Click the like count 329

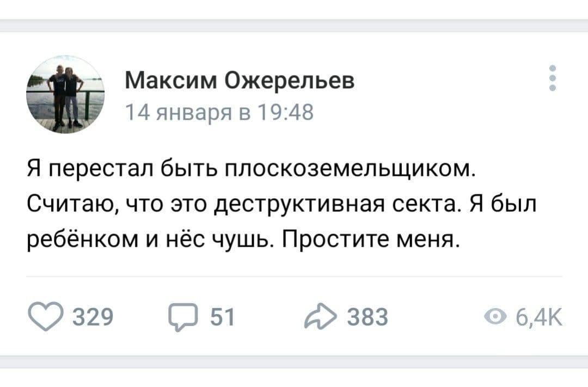click(x=95, y=316)
